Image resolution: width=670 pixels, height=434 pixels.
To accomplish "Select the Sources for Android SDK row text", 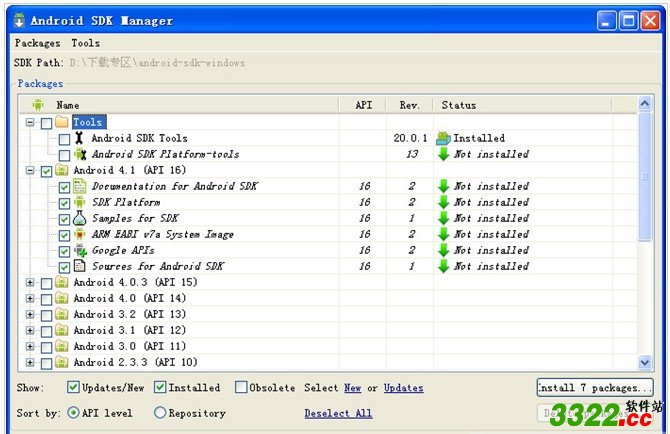I will coord(158,266).
